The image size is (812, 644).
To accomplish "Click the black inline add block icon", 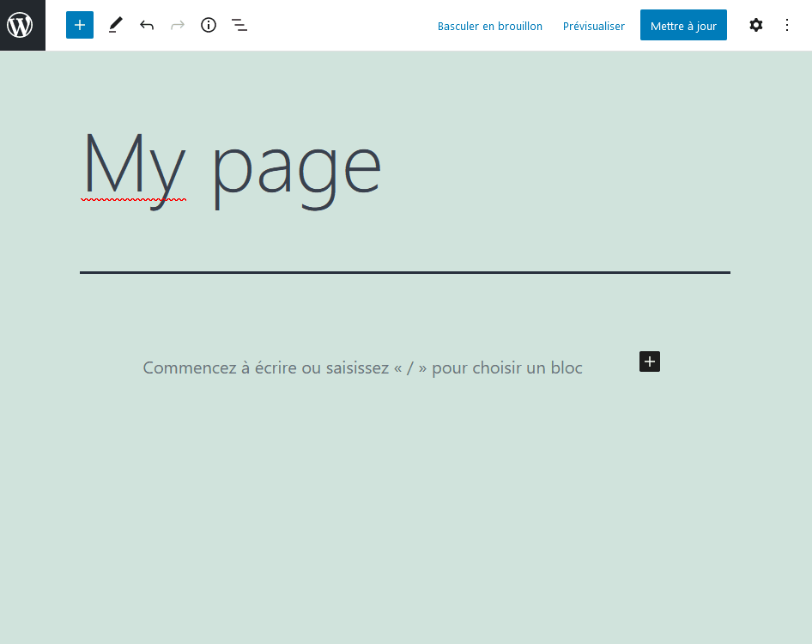I will click(x=649, y=361).
